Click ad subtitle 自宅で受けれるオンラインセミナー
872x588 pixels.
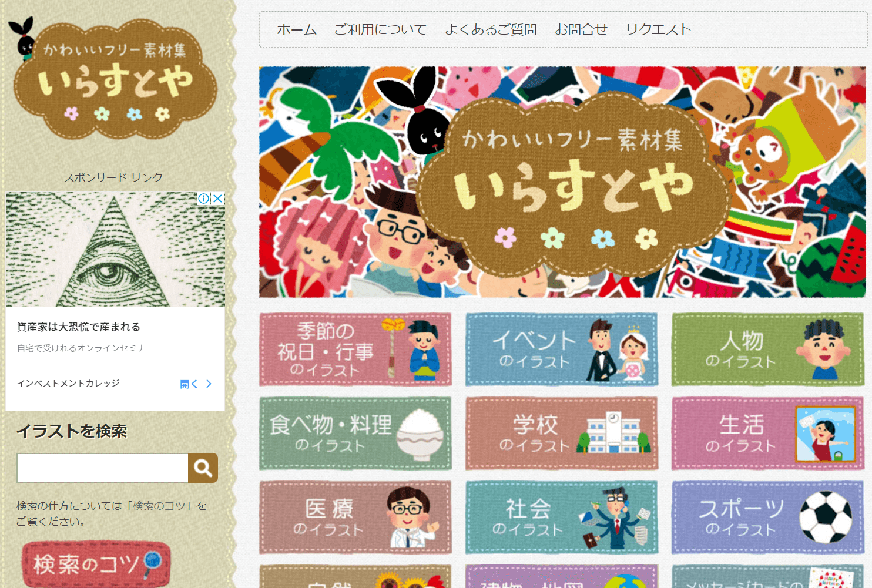(x=85, y=348)
